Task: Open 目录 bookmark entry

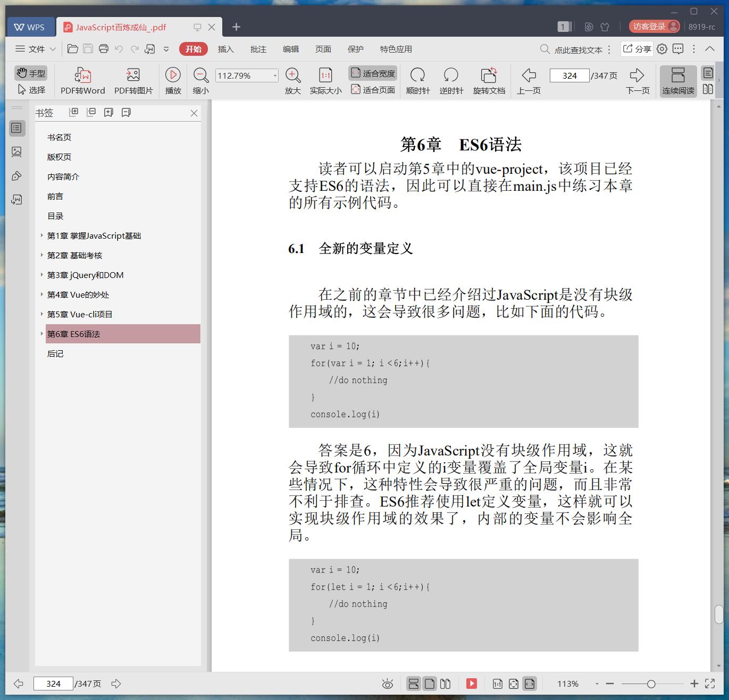Action: click(55, 216)
